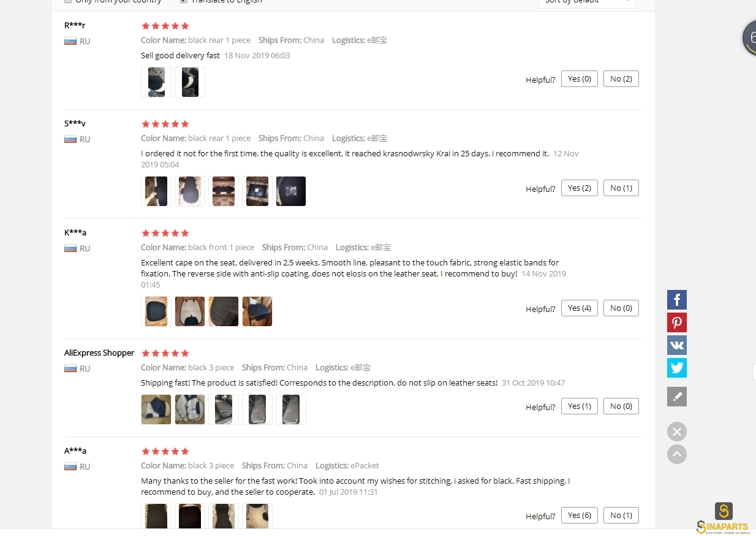Click No (1) on S***v's review
Viewport: 756px width, 537px height.
[621, 188]
